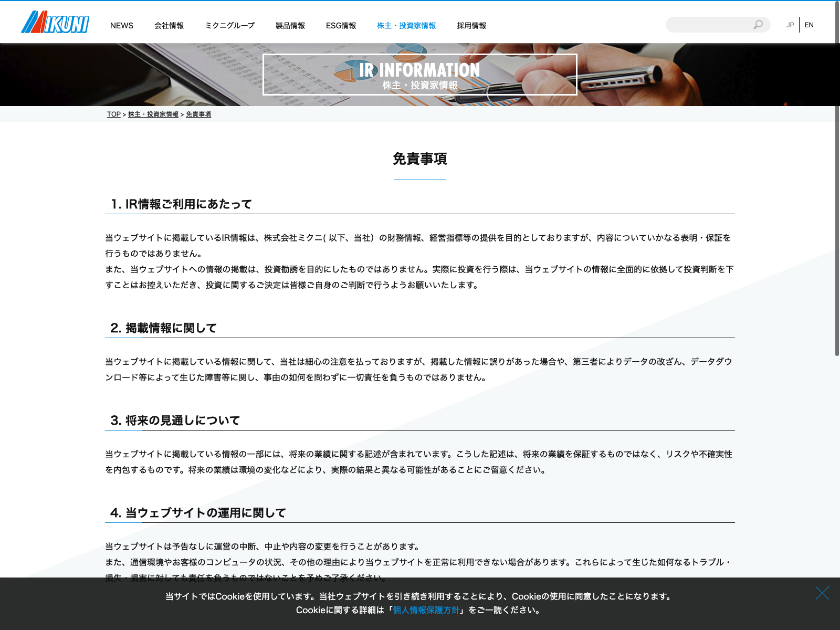Open the 製品情報 menu
The width and height of the screenshot is (840, 630).
point(290,26)
